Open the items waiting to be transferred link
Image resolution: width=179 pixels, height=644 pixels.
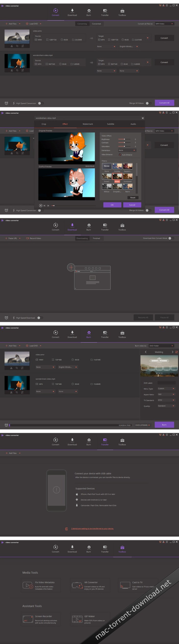(92, 529)
